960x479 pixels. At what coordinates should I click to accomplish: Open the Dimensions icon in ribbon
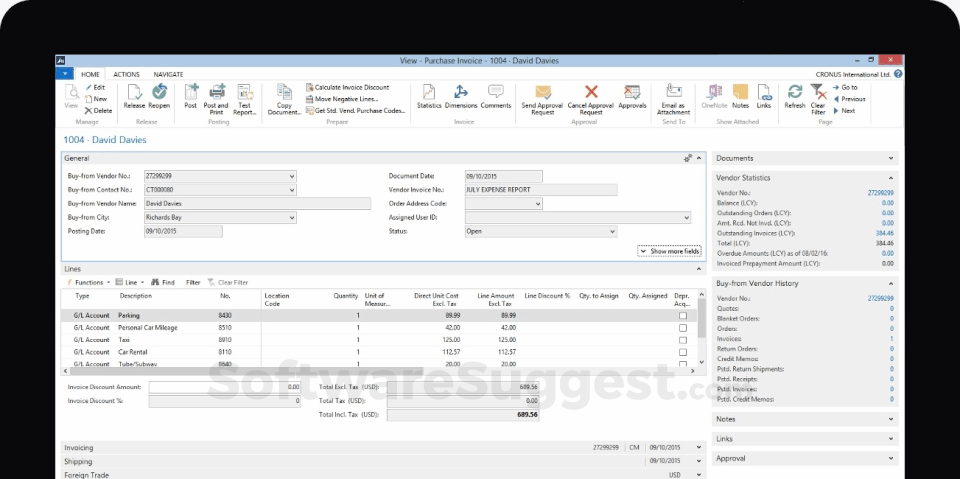(x=461, y=94)
